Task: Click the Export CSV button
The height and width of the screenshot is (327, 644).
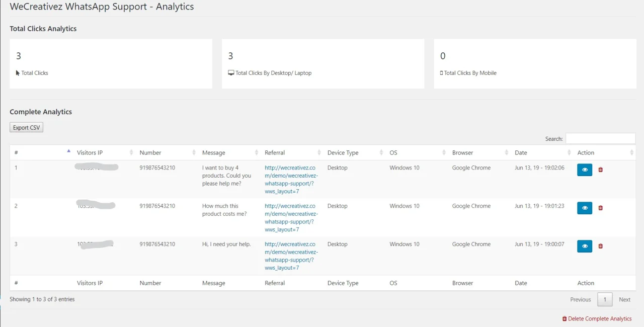Action: pos(27,128)
